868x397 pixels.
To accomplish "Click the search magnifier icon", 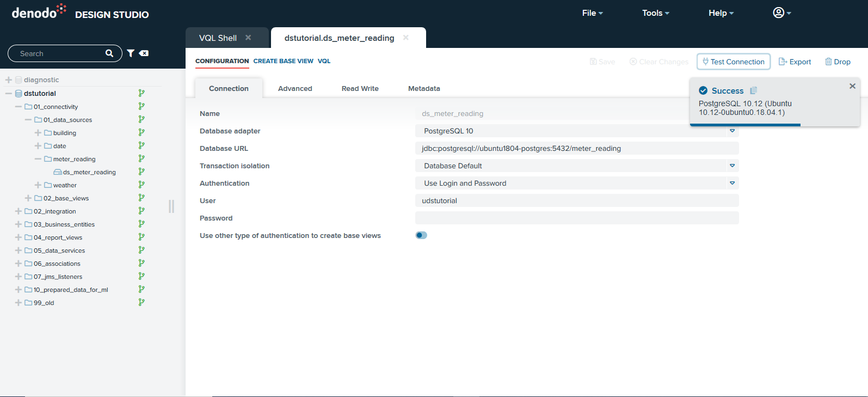I will [109, 53].
